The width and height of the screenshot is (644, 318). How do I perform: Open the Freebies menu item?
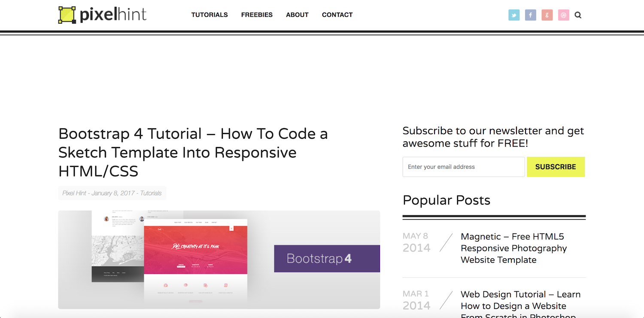tap(257, 15)
